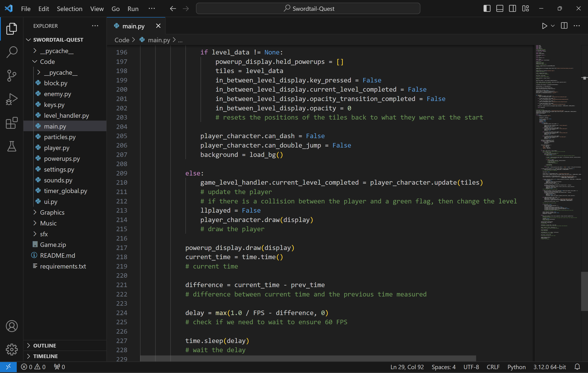Open the Selection menu
Image resolution: width=588 pixels, height=373 pixels.
pyautogui.click(x=70, y=9)
